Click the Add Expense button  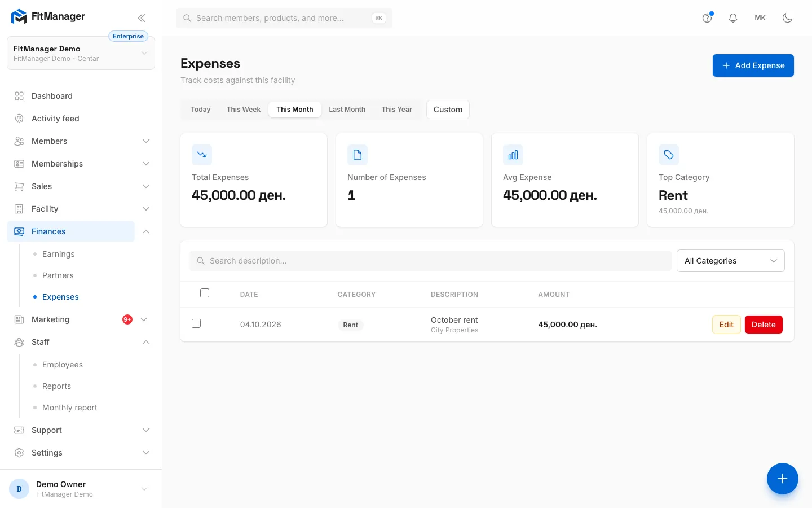click(x=753, y=65)
